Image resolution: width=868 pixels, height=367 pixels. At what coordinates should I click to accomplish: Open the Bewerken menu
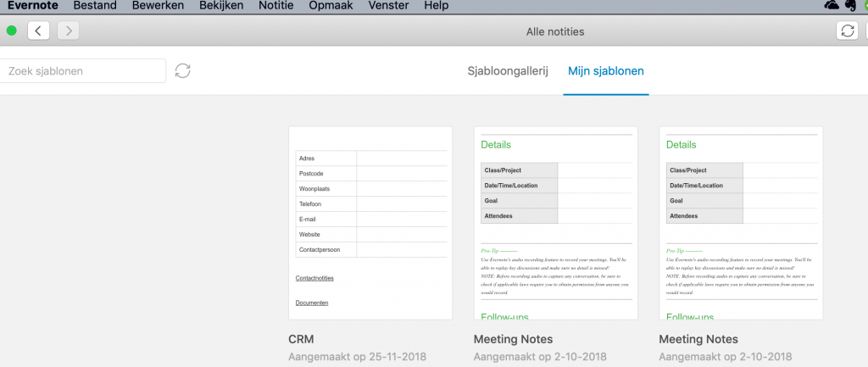pyautogui.click(x=158, y=6)
